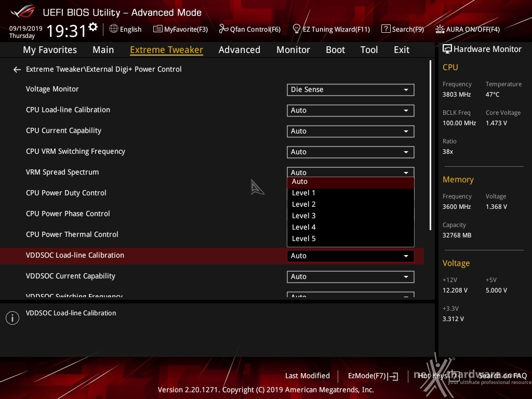This screenshot has height=399, width=532.
Task: Switch to EzMode(F7)
Action: coord(373,376)
